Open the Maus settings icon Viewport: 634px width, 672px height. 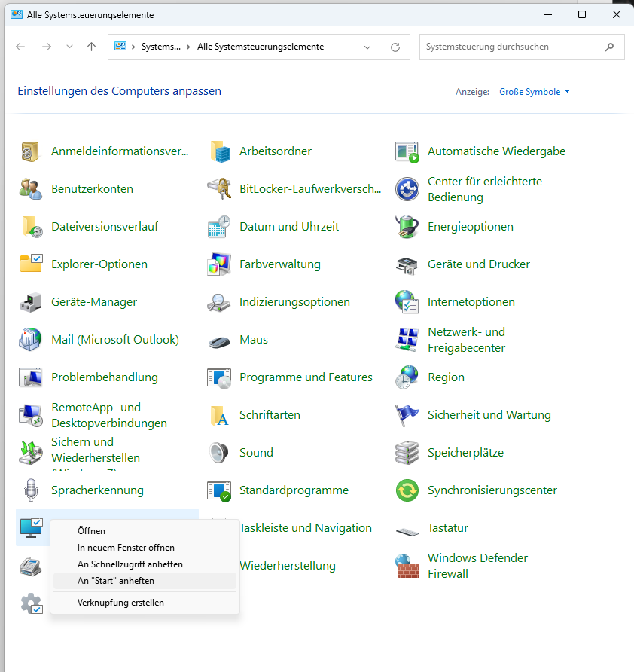[253, 339]
